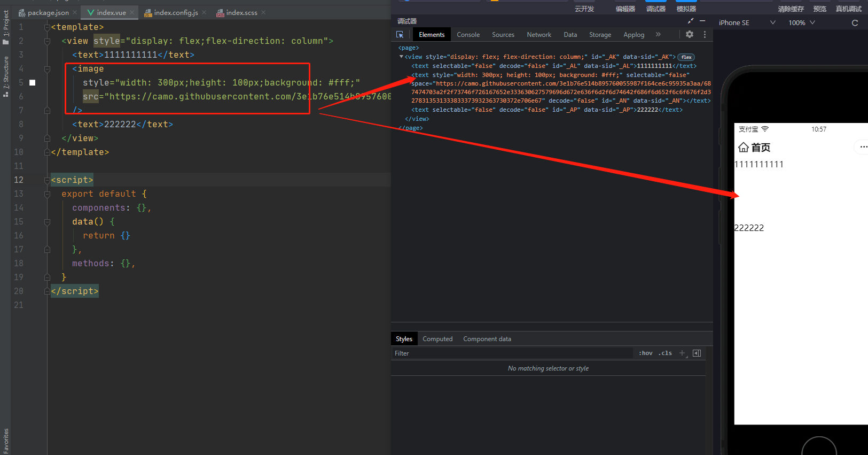Open the Network tab

[539, 35]
